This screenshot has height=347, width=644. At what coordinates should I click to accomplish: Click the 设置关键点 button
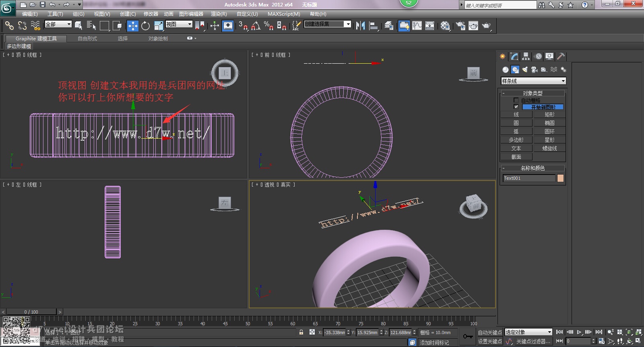pyautogui.click(x=490, y=341)
